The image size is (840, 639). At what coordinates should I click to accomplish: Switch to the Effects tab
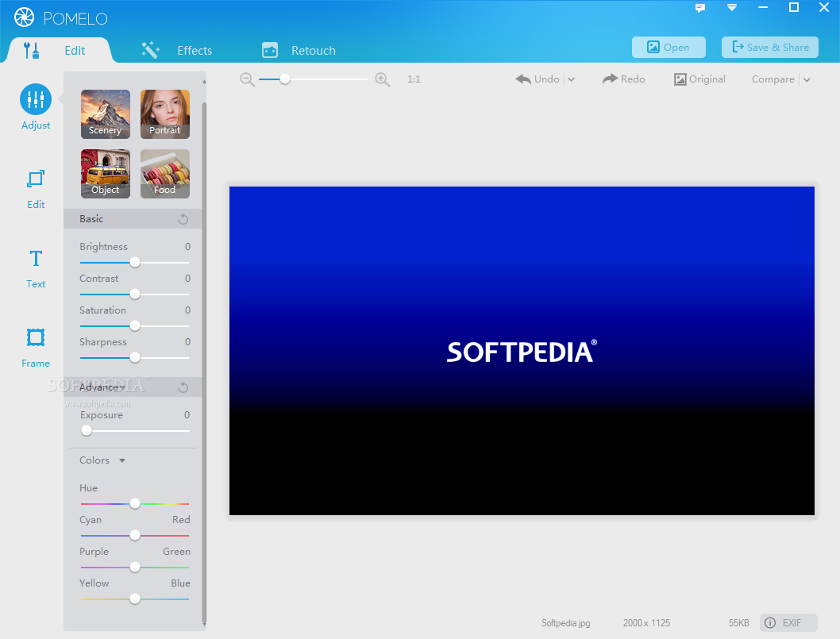pyautogui.click(x=177, y=50)
